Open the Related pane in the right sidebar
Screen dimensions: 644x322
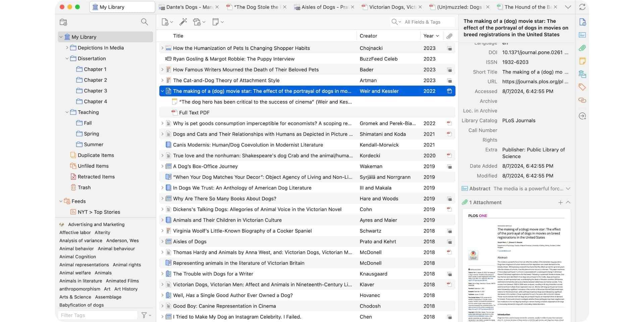coord(583,100)
